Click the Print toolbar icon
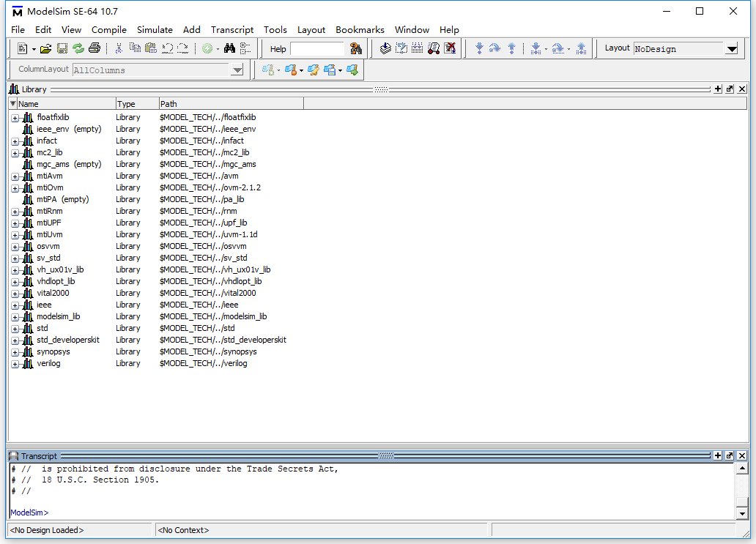 94,48
